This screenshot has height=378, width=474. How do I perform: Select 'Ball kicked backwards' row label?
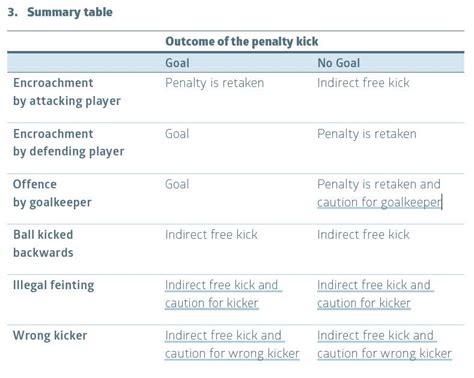pyautogui.click(x=43, y=244)
